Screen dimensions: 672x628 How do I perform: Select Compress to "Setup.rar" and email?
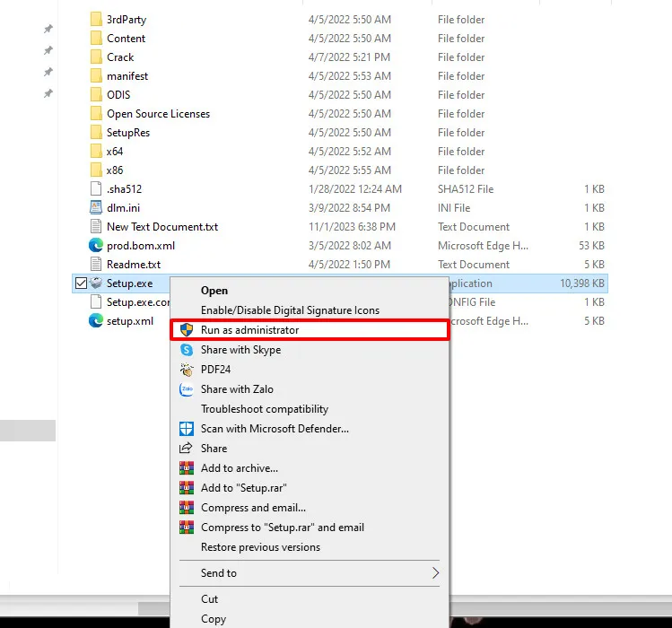(x=283, y=528)
